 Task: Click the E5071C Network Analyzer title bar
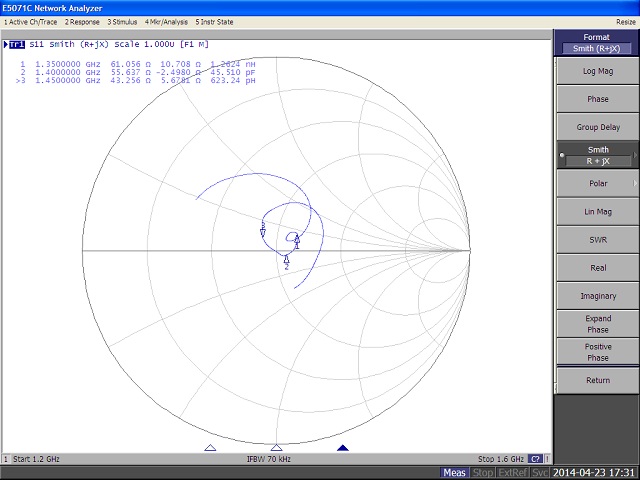pos(320,8)
